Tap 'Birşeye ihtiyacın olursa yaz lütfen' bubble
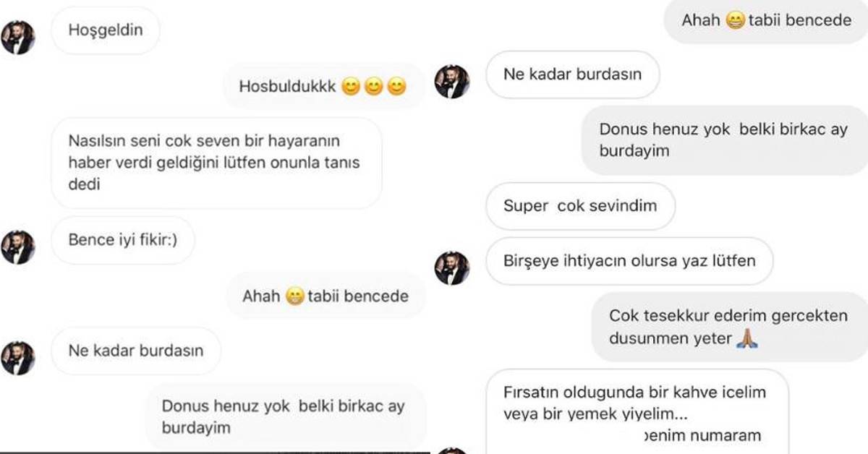The width and height of the screenshot is (868, 454). coord(629,261)
